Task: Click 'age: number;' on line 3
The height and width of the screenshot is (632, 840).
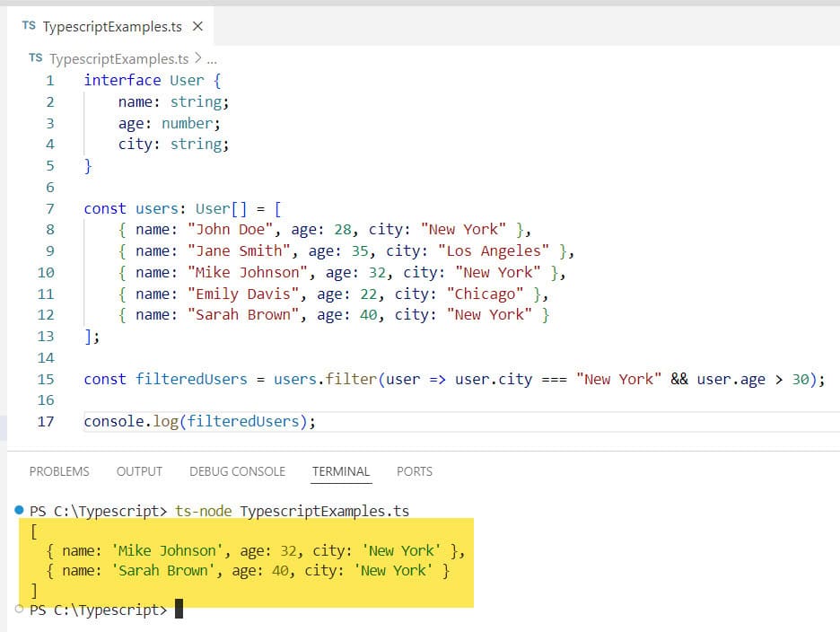Action: [170, 124]
